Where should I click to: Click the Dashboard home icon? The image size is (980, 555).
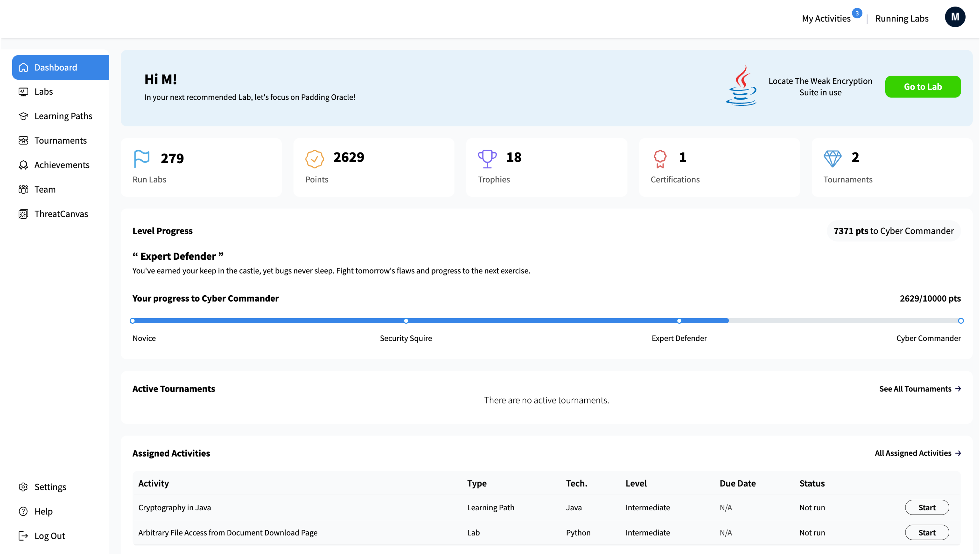coord(23,68)
